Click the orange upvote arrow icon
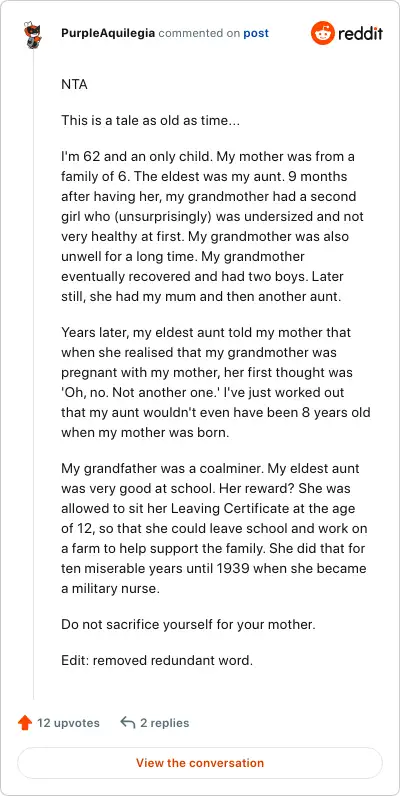This screenshot has height=796, width=400. point(25,722)
